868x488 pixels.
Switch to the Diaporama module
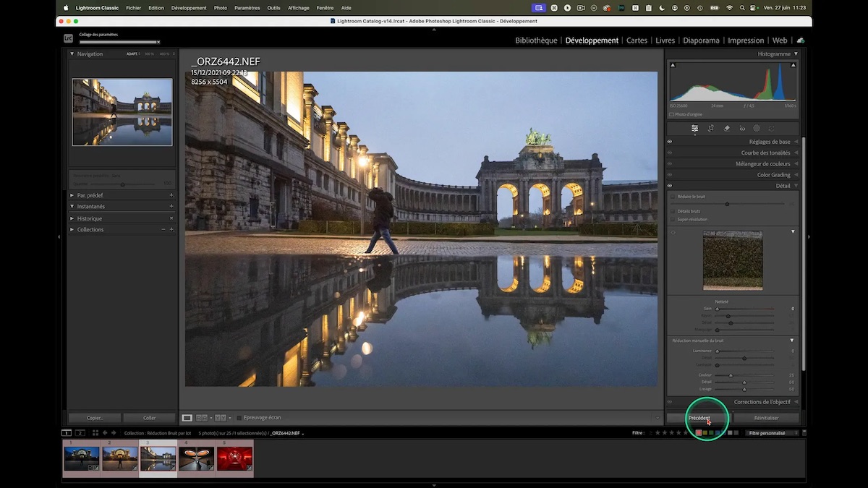pos(701,40)
